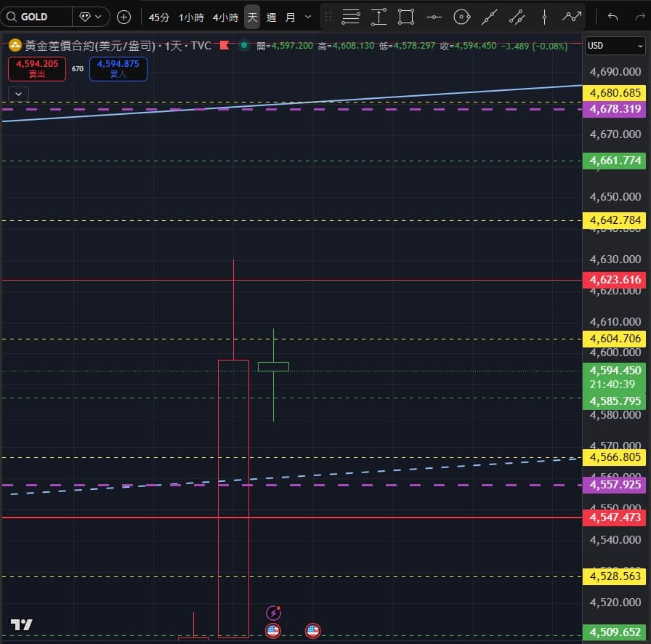
Task: Select the rectangle drawing tool
Action: point(406,17)
